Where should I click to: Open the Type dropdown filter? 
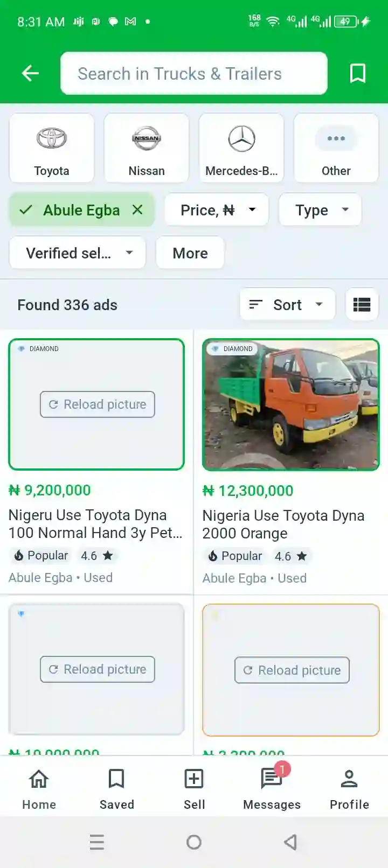coord(320,210)
